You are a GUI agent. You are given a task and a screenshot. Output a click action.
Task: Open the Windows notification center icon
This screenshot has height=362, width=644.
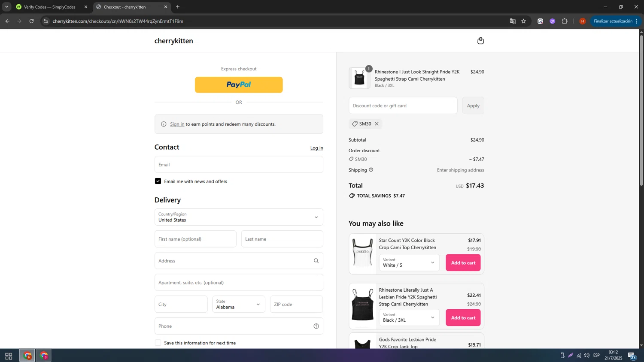click(632, 356)
